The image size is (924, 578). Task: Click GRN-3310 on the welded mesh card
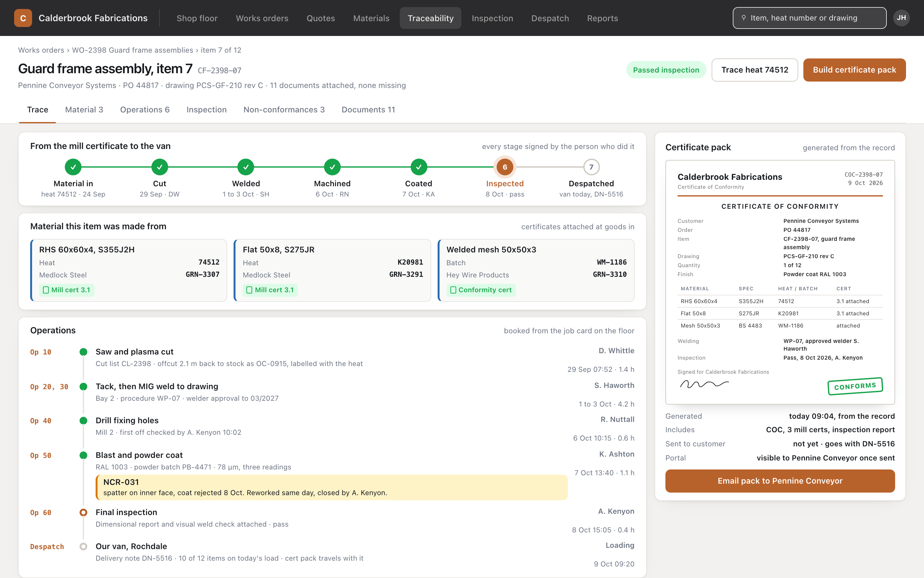click(x=609, y=275)
